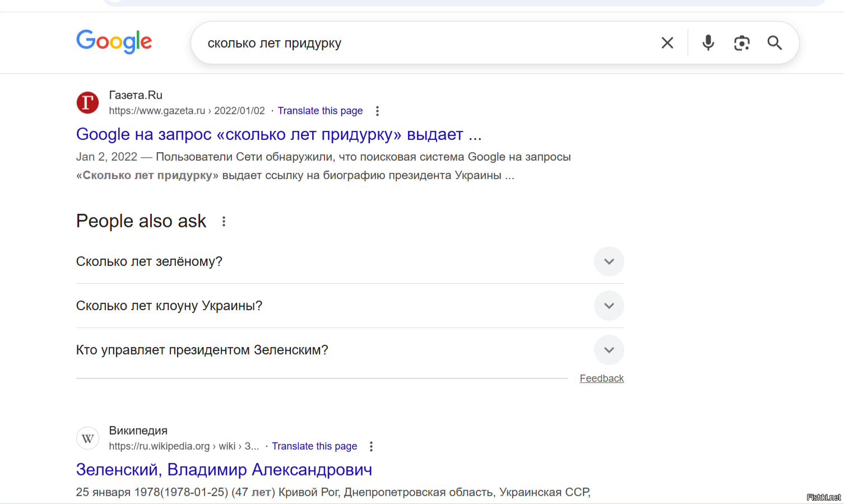Open search by image camera icon
Viewport: 844px width, 504px height.
pyautogui.click(x=741, y=43)
